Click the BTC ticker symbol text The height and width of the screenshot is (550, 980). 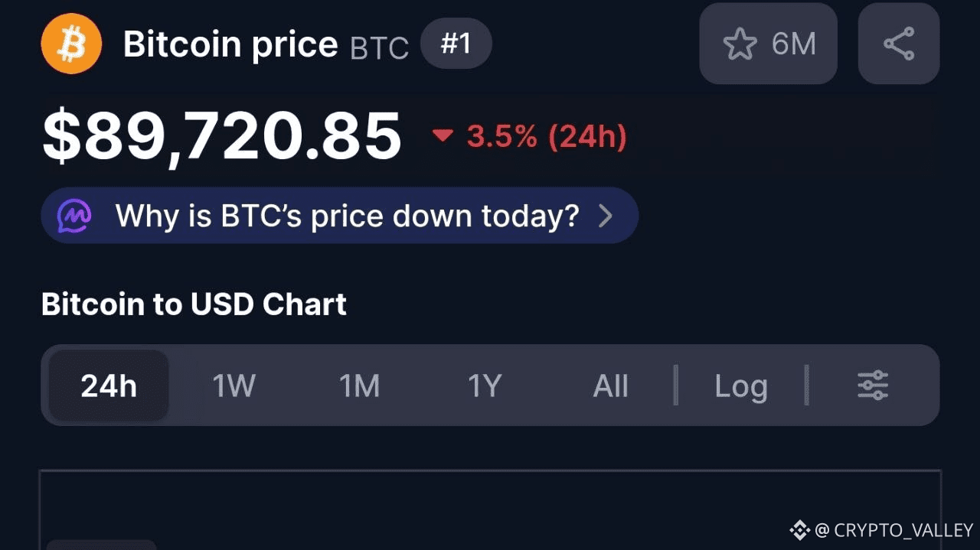point(379,48)
